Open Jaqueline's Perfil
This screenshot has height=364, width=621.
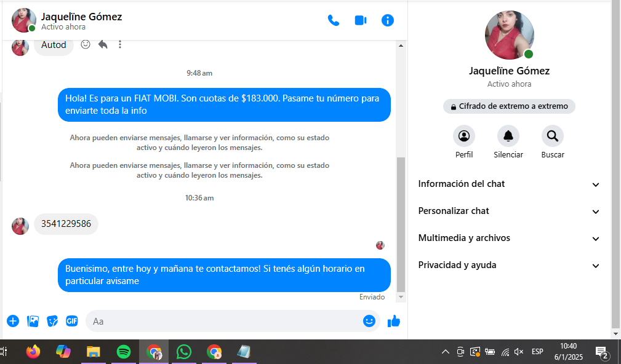click(x=464, y=136)
